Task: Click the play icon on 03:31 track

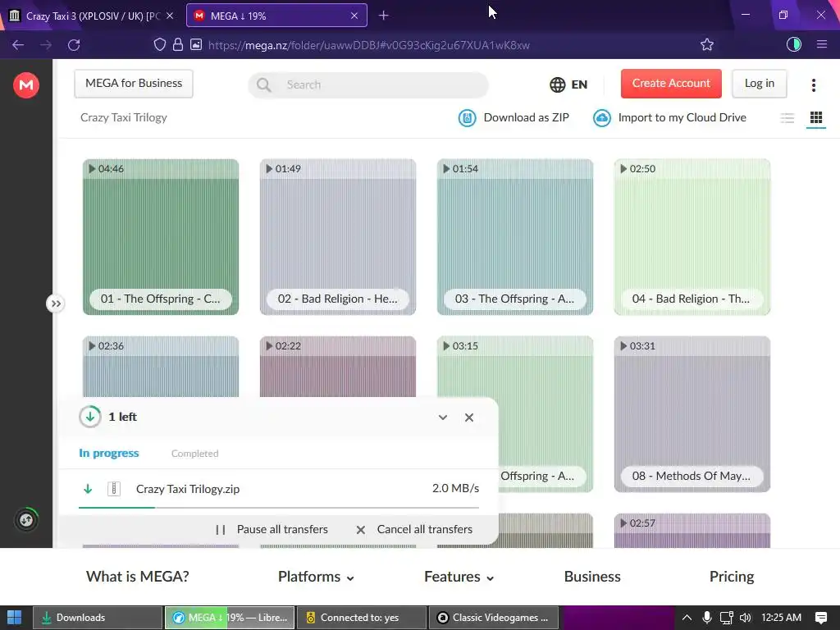Action: tap(623, 346)
